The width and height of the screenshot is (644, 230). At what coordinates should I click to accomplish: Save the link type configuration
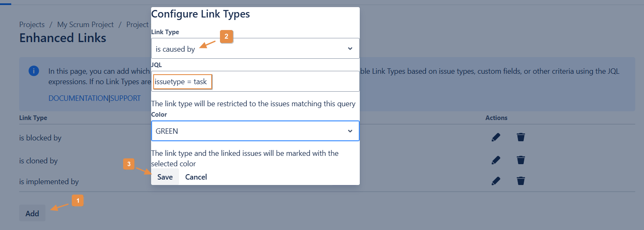point(165,177)
